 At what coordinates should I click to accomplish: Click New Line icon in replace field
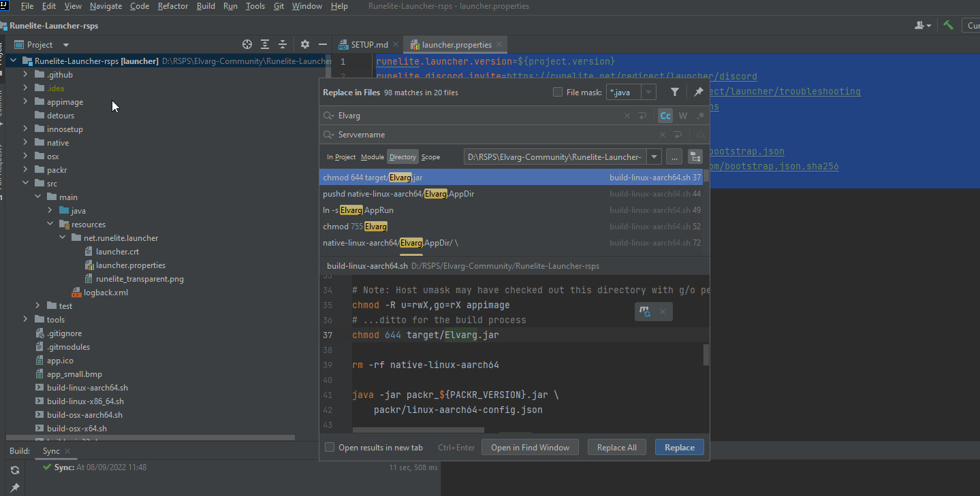677,135
